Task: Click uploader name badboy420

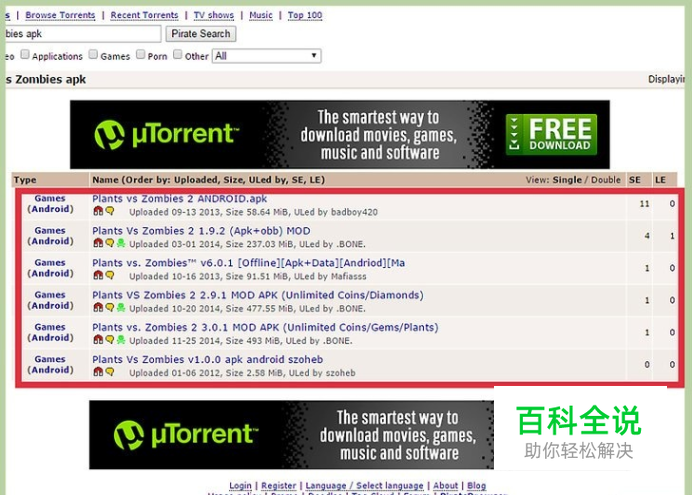Action: 354,212
